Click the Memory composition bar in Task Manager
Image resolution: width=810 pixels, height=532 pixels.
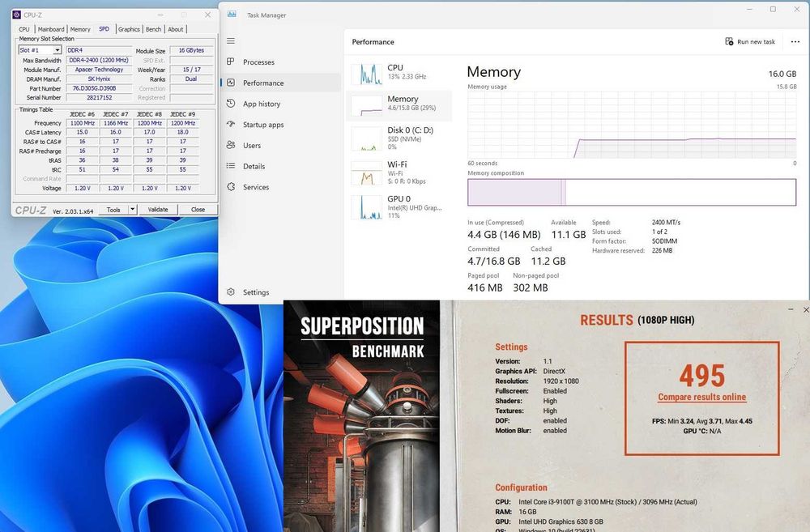click(x=632, y=192)
